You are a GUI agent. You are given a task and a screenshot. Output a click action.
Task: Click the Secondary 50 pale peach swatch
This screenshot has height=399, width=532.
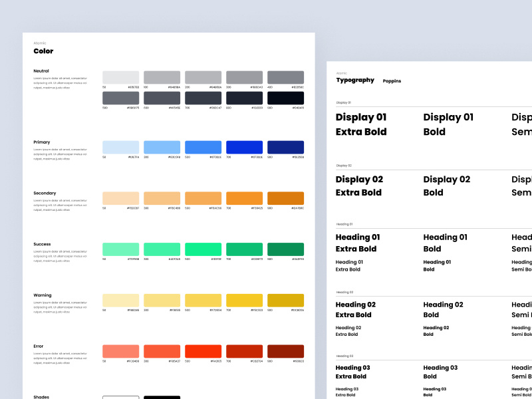(x=120, y=198)
